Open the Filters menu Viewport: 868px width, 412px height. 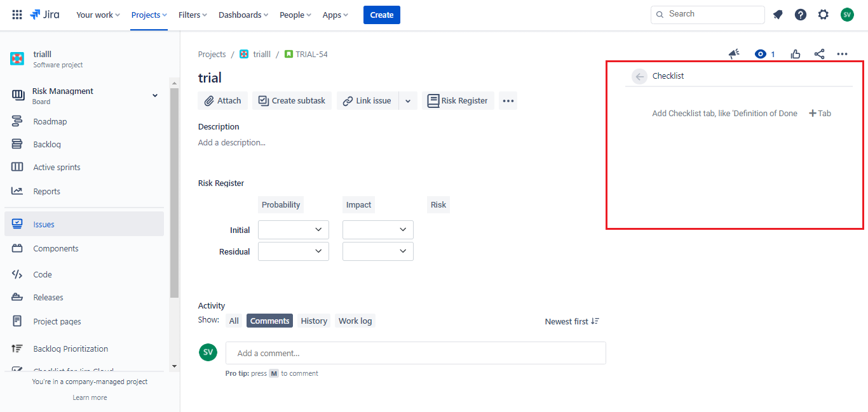tap(193, 15)
